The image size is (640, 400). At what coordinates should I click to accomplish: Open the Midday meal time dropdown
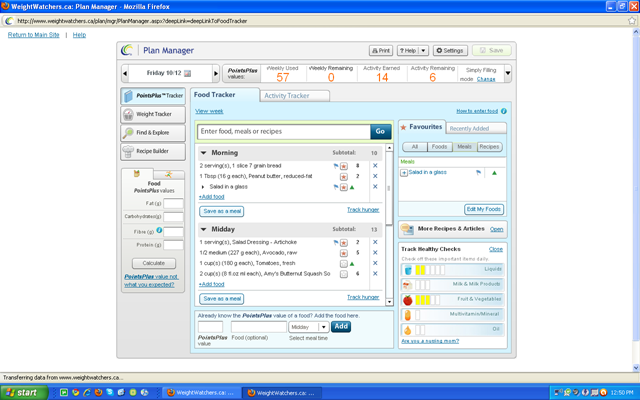click(324, 327)
